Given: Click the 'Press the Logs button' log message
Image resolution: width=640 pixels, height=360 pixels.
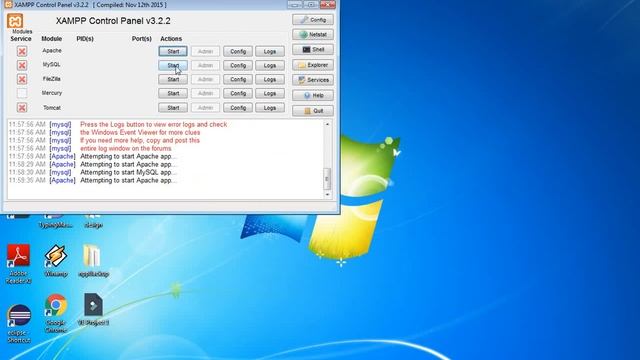Looking at the screenshot, I should [x=153, y=124].
